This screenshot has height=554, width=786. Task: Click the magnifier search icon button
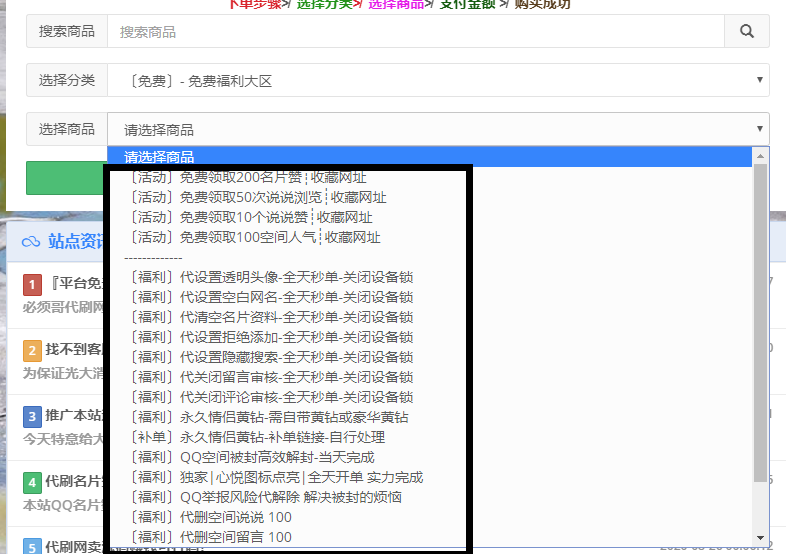click(747, 32)
